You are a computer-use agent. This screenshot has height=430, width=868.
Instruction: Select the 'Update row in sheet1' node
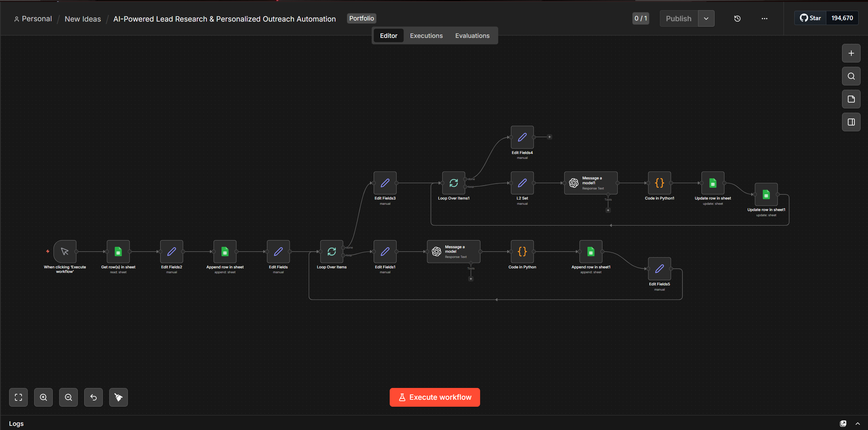tap(766, 194)
